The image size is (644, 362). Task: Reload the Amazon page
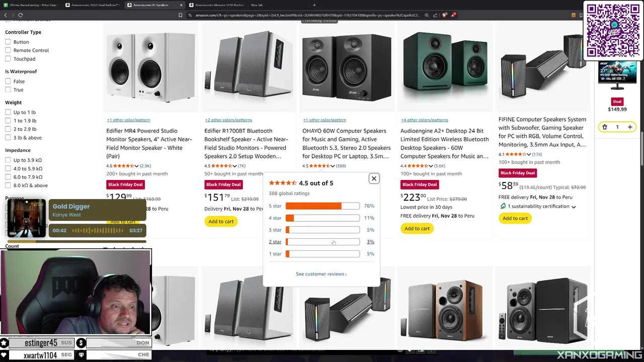(20, 15)
